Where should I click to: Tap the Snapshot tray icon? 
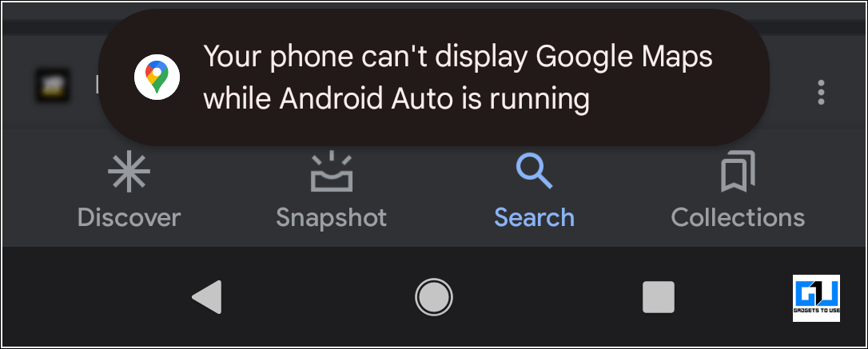[331, 172]
